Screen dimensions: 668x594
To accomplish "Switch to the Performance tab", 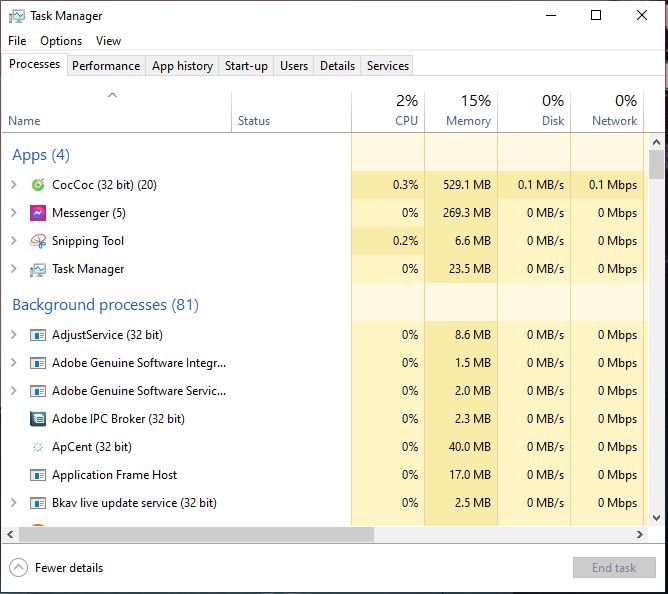I will pyautogui.click(x=106, y=66).
